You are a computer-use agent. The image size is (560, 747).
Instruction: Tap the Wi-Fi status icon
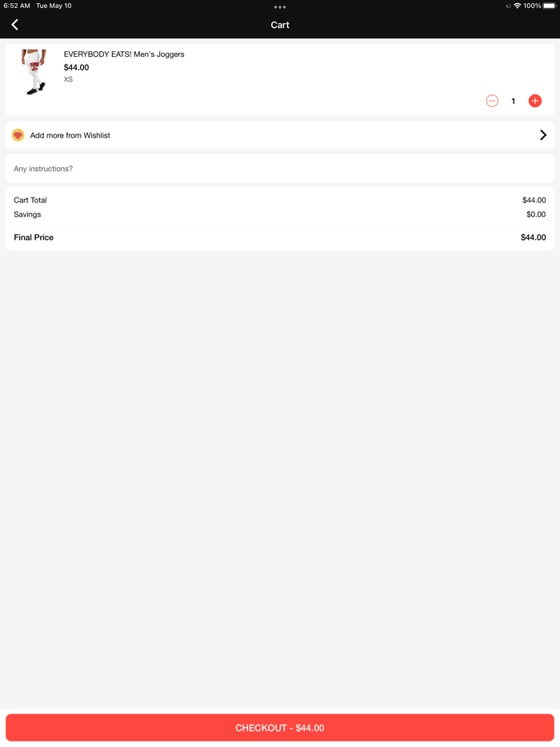click(517, 6)
